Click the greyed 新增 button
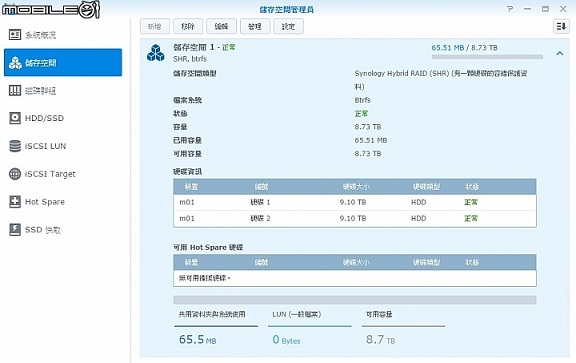The image size is (576, 363). coord(155,26)
